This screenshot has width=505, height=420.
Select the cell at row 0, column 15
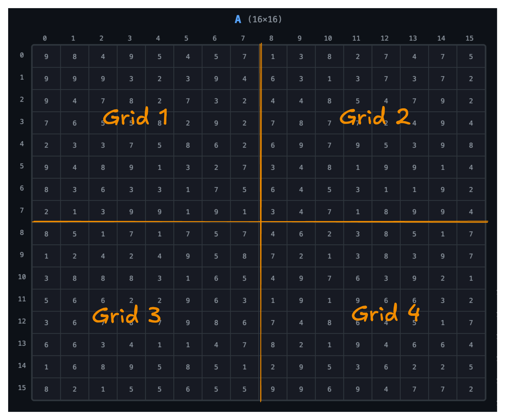click(x=471, y=56)
